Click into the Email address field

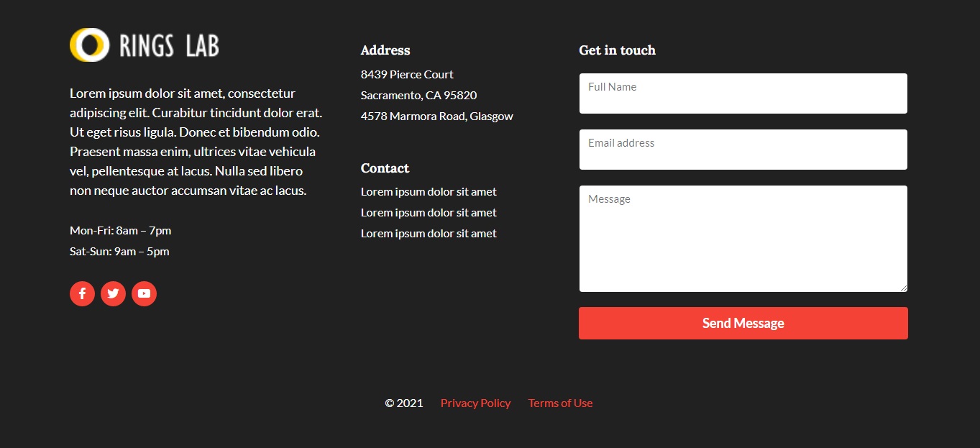tap(743, 150)
